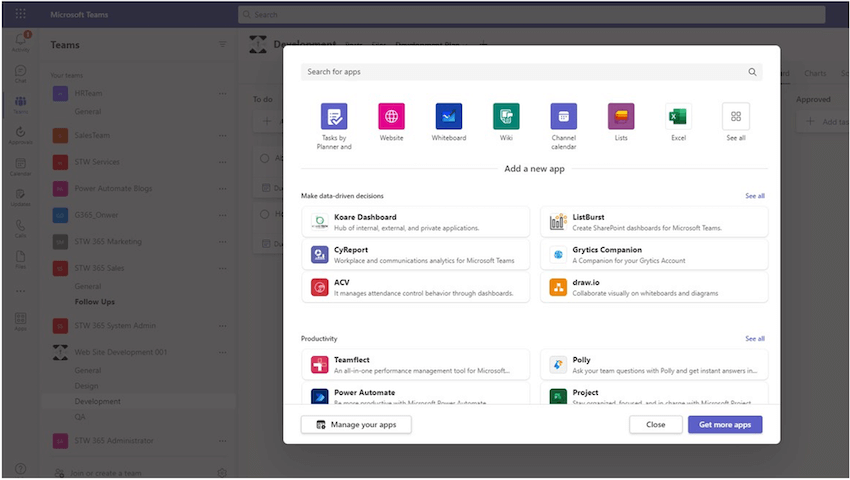
Task: Click Get more apps button
Action: [725, 425]
